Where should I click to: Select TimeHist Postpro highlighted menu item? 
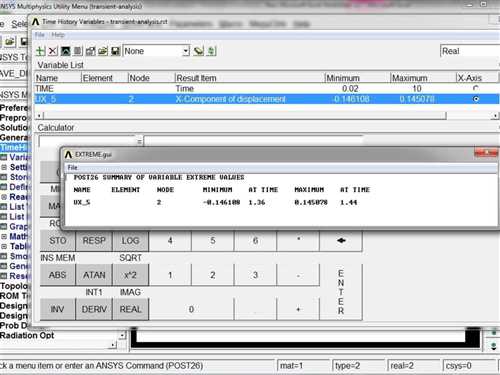pos(14,147)
